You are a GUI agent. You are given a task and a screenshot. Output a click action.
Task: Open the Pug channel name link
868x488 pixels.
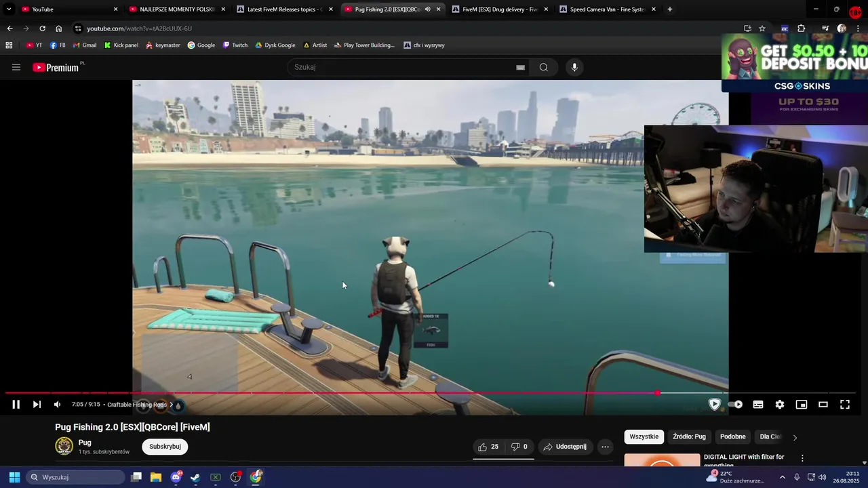85,443
